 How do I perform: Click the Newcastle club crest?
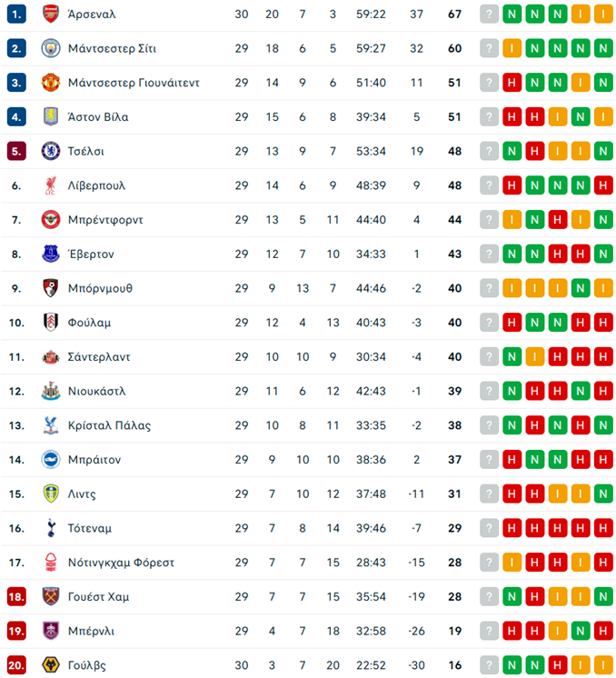pyautogui.click(x=50, y=391)
